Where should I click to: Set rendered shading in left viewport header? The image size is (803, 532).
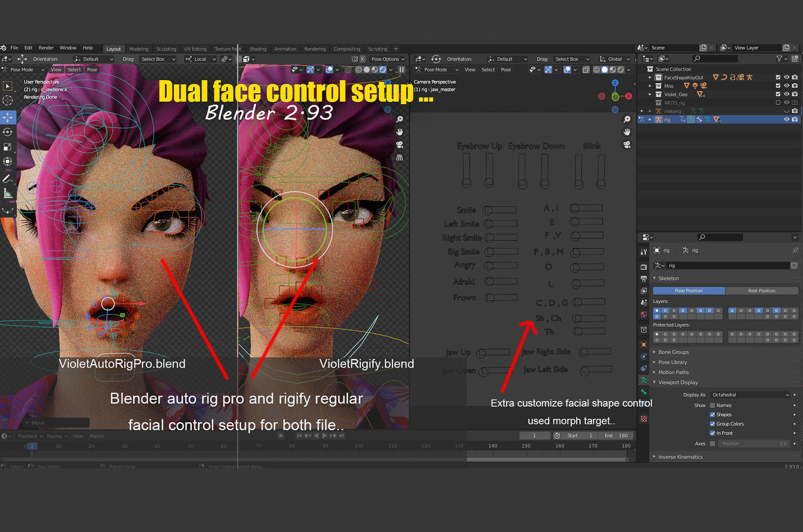click(x=382, y=70)
